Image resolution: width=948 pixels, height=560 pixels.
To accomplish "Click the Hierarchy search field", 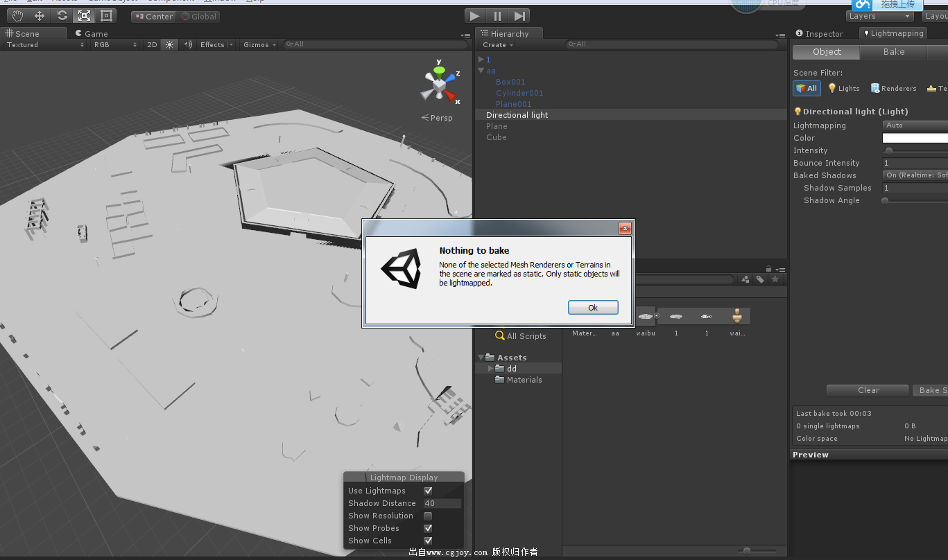I will [x=671, y=44].
